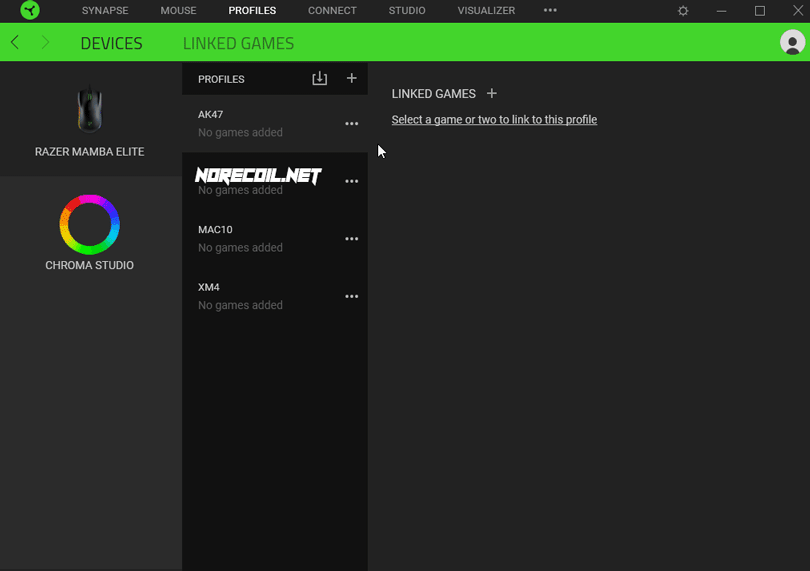810x571 pixels.
Task: Import a profile using the import icon
Action: (x=320, y=78)
